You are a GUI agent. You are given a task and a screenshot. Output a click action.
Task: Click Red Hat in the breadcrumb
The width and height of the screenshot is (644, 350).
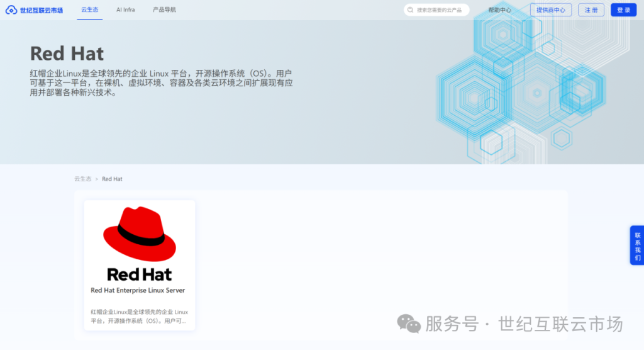(x=112, y=179)
